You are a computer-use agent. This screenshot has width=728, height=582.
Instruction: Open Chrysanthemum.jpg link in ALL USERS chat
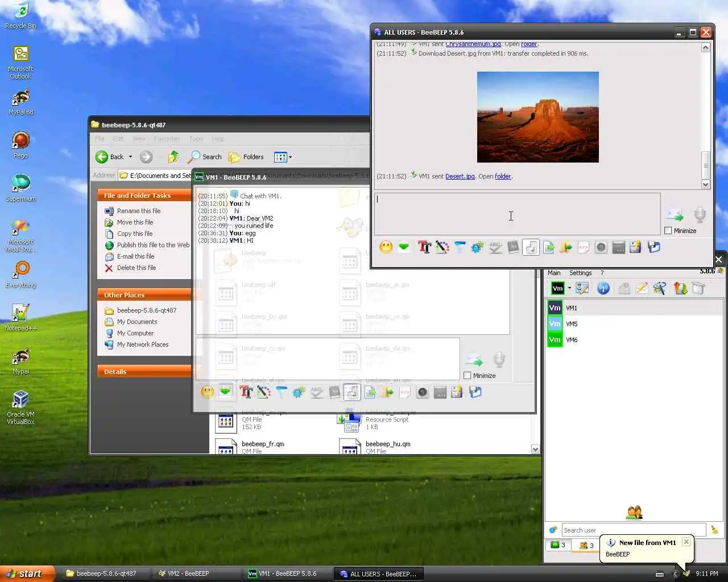coord(473,44)
